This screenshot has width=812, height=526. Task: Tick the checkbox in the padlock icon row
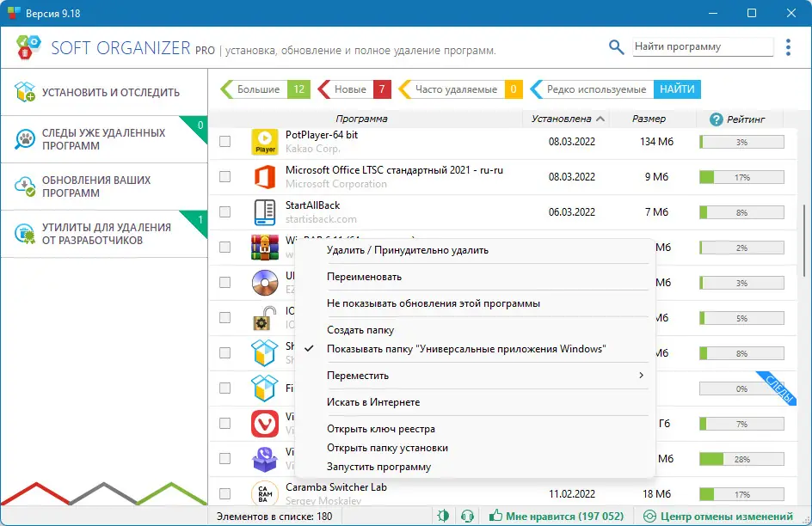[225, 317]
